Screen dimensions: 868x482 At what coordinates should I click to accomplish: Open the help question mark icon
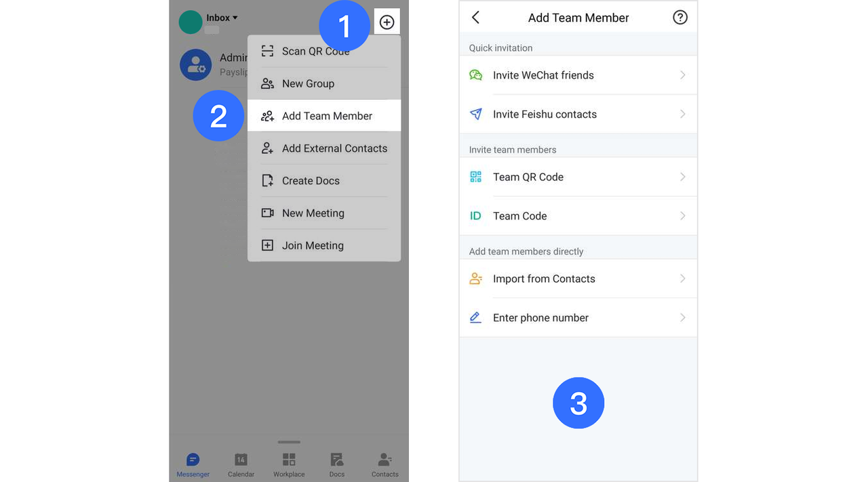pyautogui.click(x=679, y=18)
